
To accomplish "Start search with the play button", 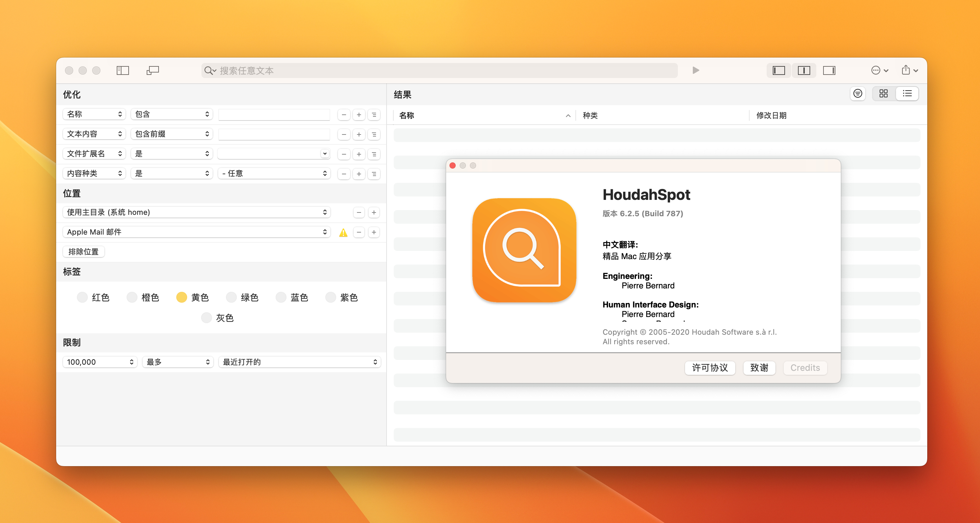I will pos(696,70).
